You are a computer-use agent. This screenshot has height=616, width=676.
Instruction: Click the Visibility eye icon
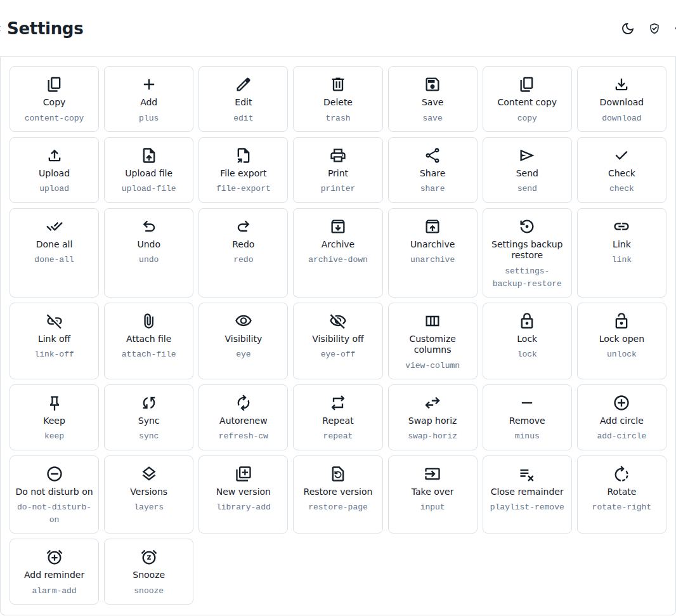(243, 321)
